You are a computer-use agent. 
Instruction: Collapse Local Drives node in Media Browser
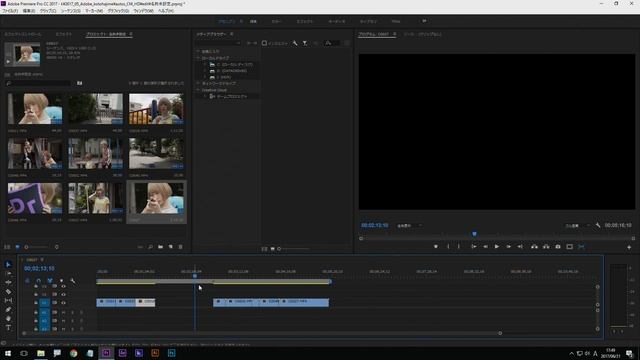(198, 58)
